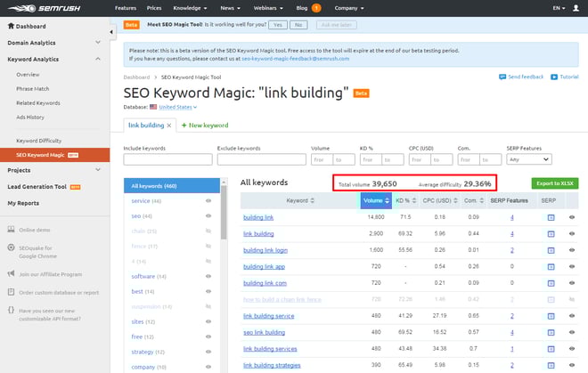588x373 pixels.
Task: Click the affiliate program megaphone icon
Action: [12, 273]
